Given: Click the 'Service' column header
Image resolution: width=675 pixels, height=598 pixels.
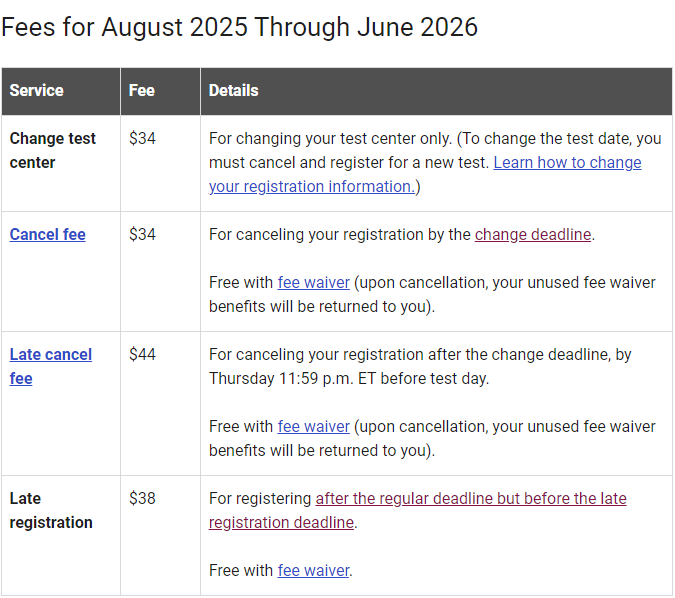Looking at the screenshot, I should tap(36, 91).
